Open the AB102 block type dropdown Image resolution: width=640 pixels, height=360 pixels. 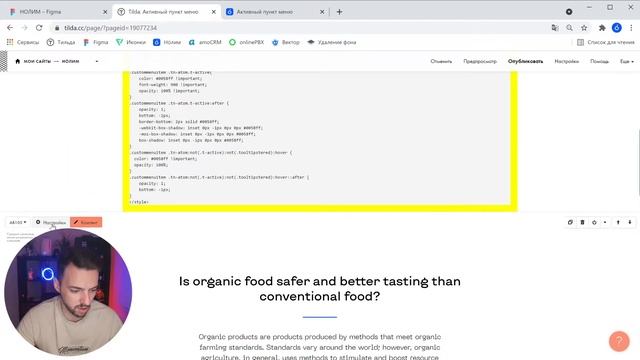(x=18, y=222)
